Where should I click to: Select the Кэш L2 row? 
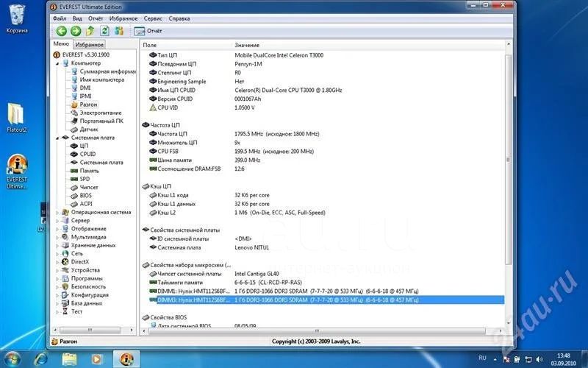click(x=323, y=213)
